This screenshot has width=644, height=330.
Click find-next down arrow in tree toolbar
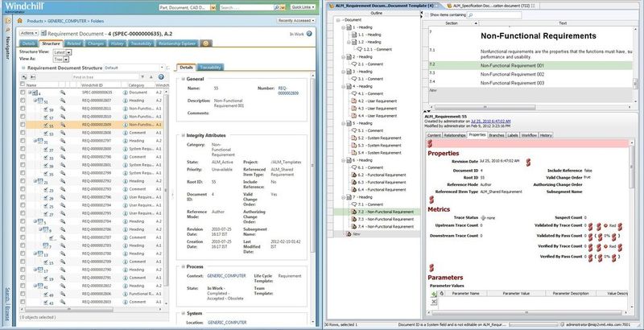142,76
